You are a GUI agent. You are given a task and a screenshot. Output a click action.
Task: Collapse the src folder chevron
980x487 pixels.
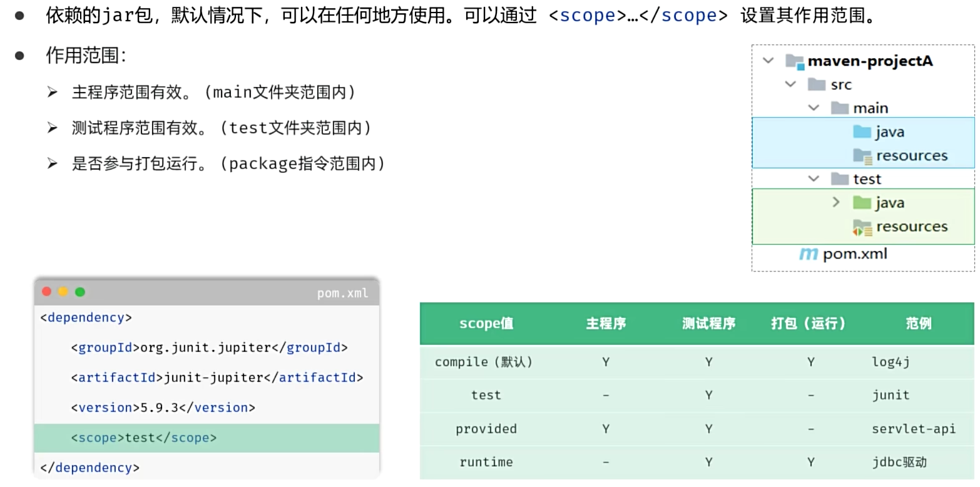click(790, 85)
